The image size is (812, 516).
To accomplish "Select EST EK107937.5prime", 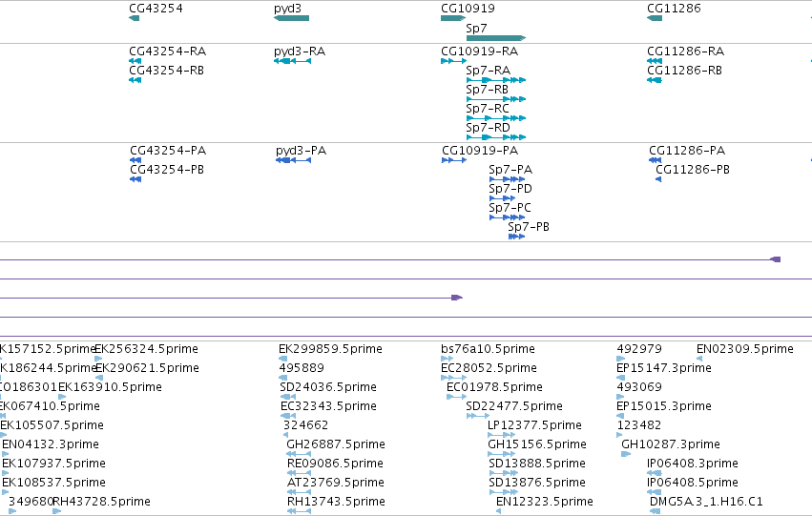I will 53,464.
